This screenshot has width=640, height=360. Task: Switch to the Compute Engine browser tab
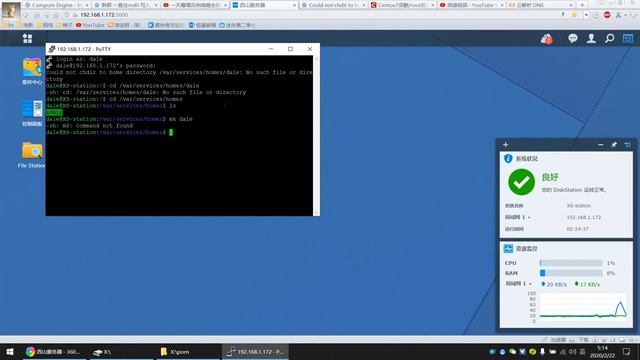57,5
